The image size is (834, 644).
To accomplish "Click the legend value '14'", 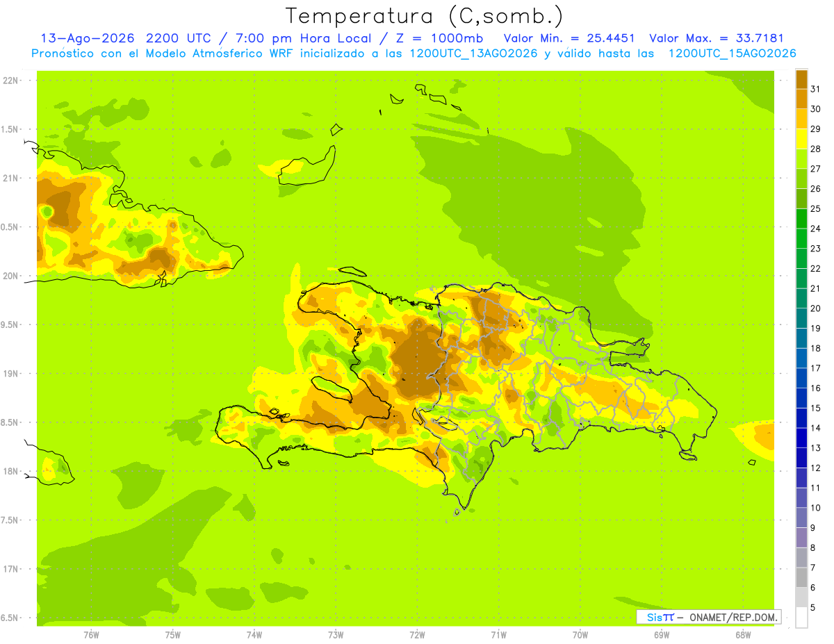I will tap(816, 428).
